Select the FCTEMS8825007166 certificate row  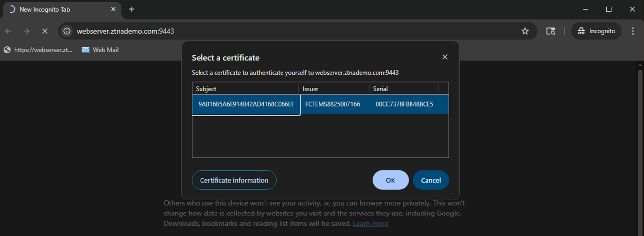(332, 104)
